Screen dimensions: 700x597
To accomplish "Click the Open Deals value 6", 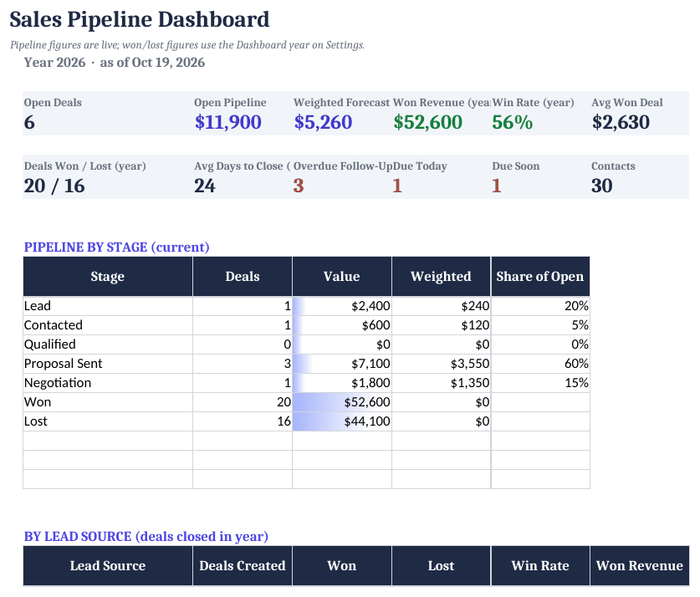I will point(29,122).
